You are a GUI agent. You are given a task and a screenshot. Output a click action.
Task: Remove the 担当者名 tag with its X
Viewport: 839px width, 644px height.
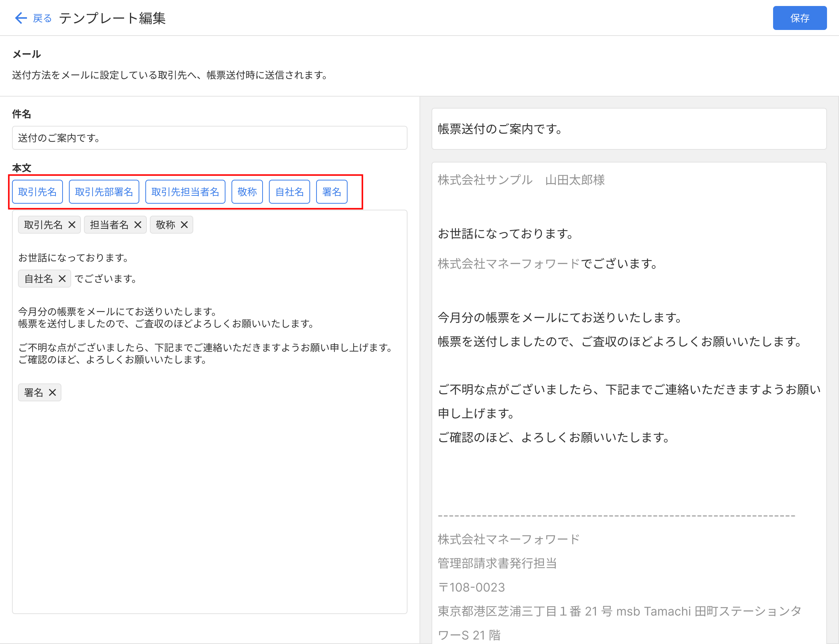coord(138,225)
